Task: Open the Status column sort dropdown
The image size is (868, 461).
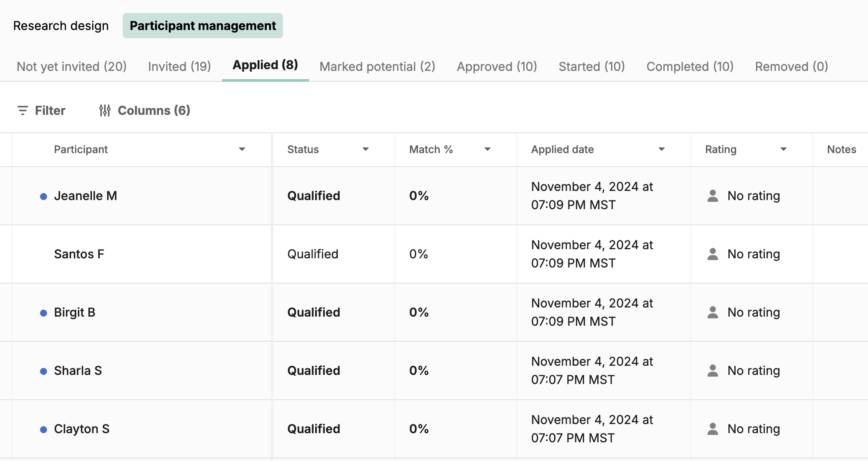Action: [366, 149]
